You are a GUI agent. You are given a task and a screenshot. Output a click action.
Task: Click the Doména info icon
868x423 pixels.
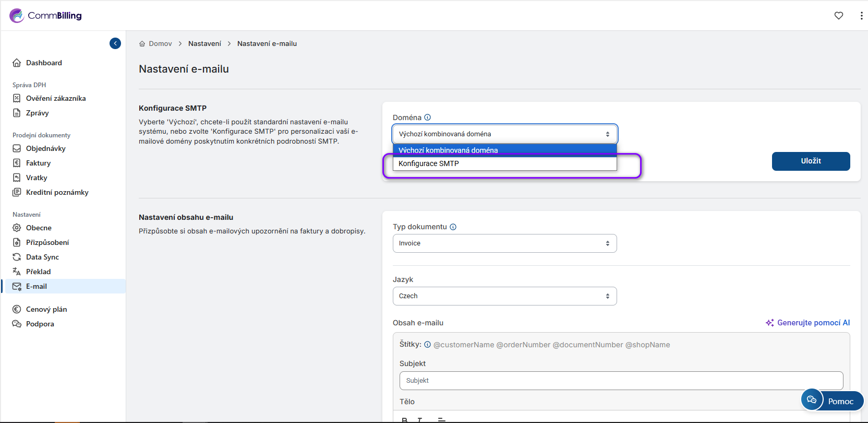[x=428, y=118]
